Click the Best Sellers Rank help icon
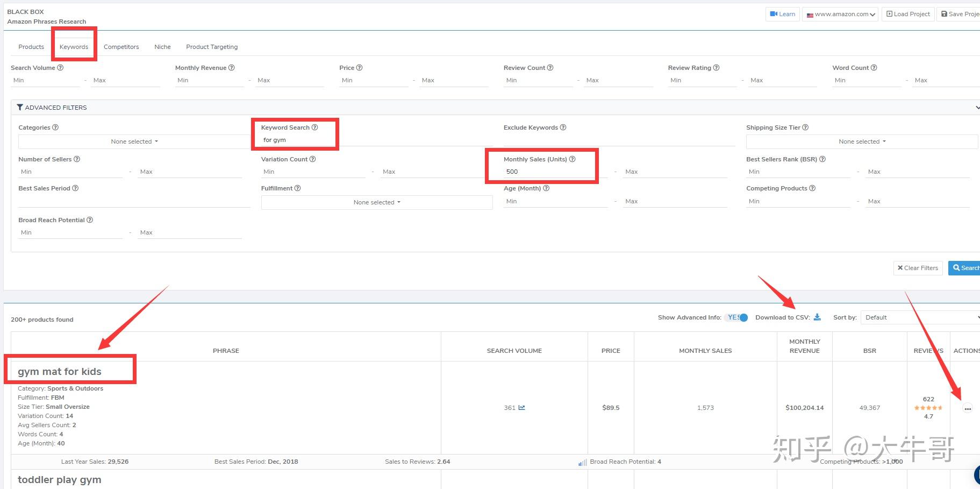Viewport: 980px width, 489px height. 822,159
